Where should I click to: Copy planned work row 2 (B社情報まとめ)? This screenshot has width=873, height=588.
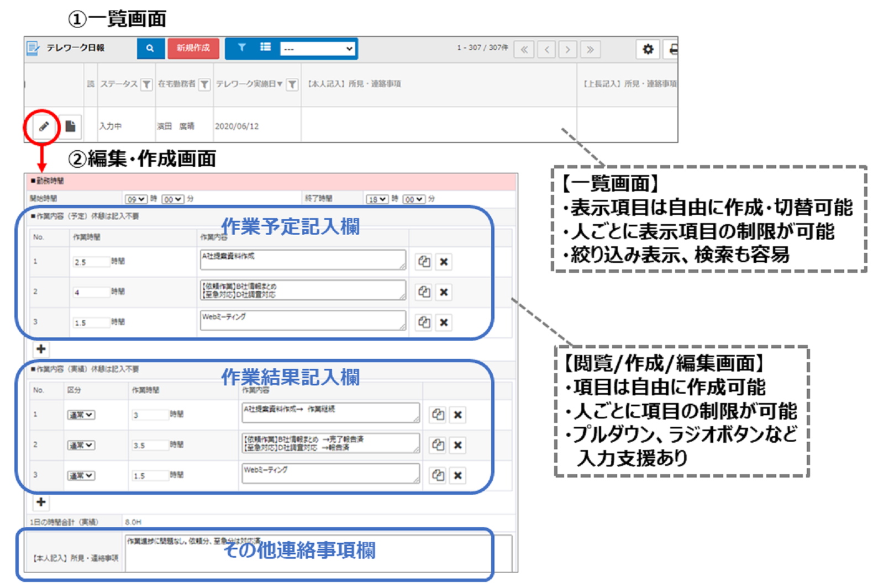click(424, 292)
